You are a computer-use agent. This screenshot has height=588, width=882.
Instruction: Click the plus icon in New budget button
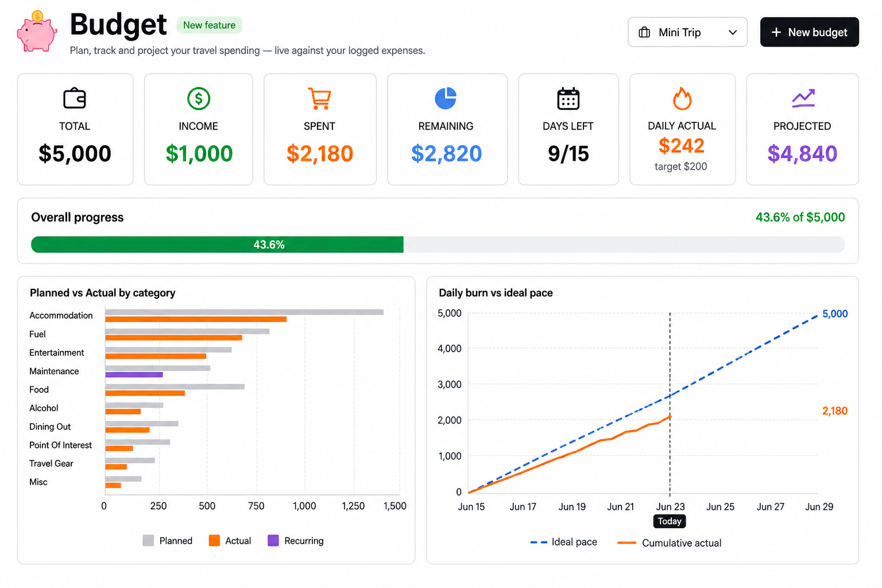click(776, 32)
